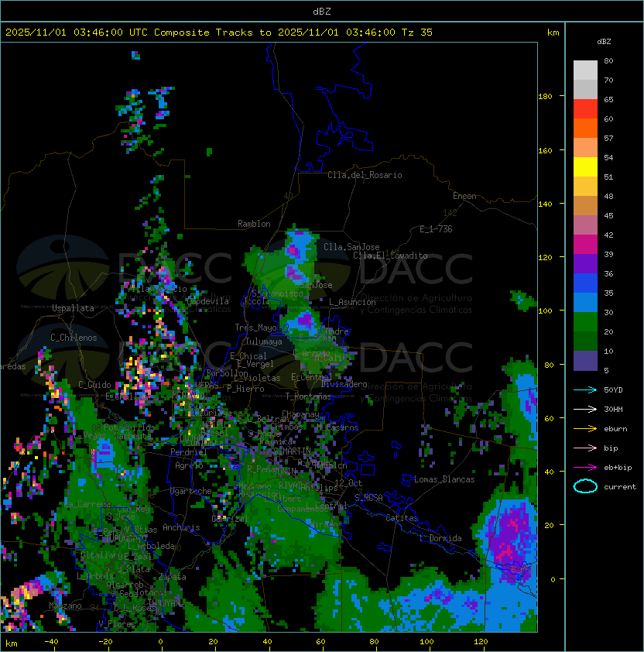Click the 'Ugarteche' map label

click(x=191, y=492)
